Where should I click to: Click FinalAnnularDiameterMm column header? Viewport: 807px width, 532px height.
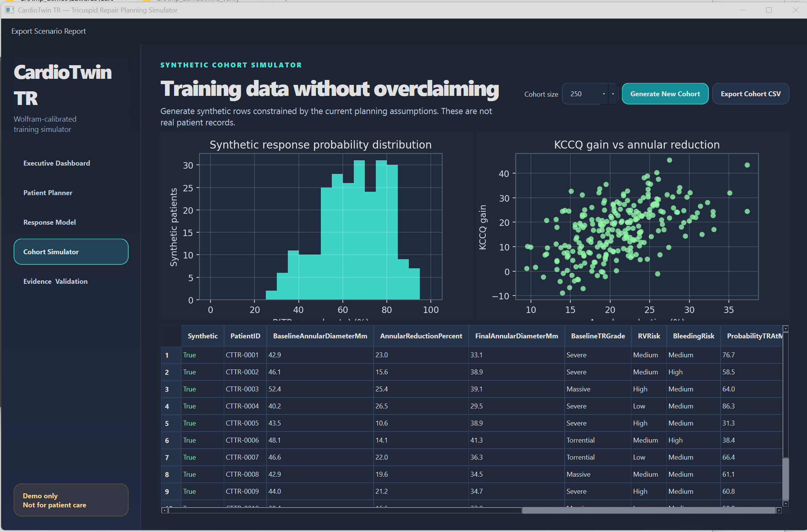point(517,336)
